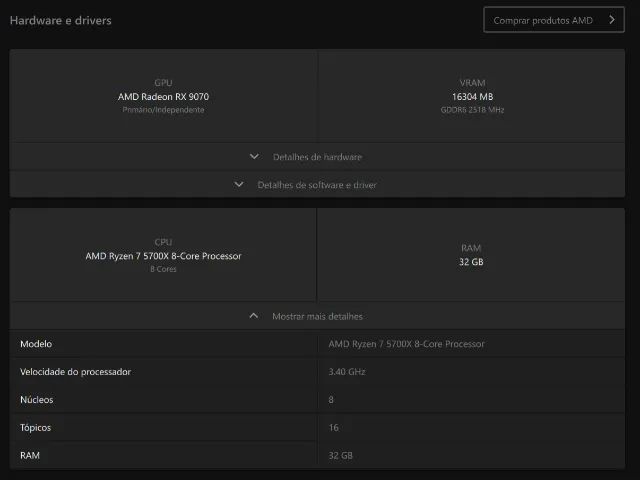
Task: Select the Núcleos row label
Action: 37,400
